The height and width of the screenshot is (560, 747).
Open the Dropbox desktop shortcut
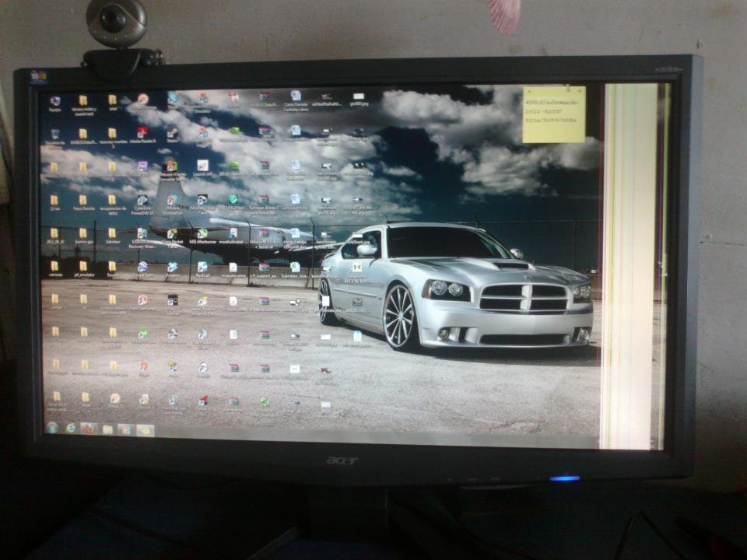pyautogui.click(x=173, y=270)
